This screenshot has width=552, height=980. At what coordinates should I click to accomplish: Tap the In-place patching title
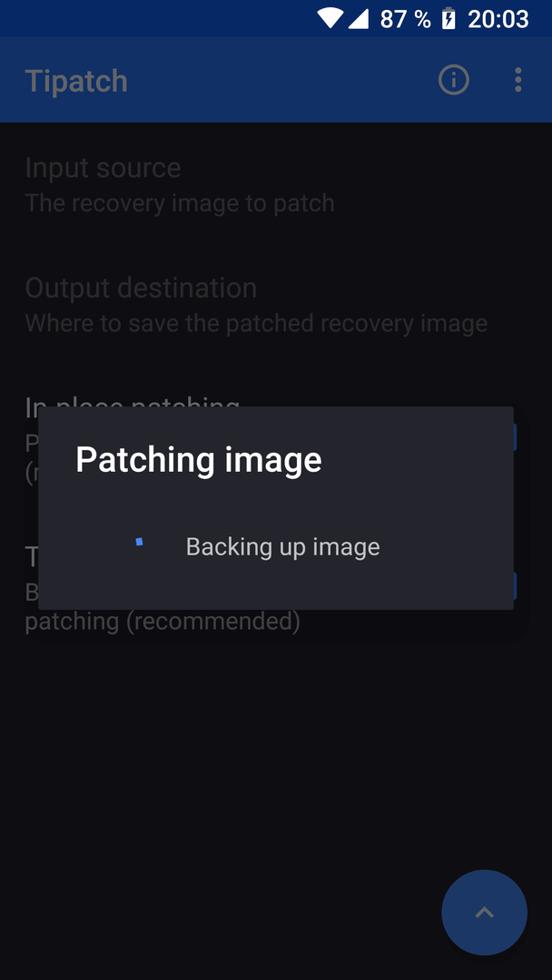pyautogui.click(x=133, y=403)
